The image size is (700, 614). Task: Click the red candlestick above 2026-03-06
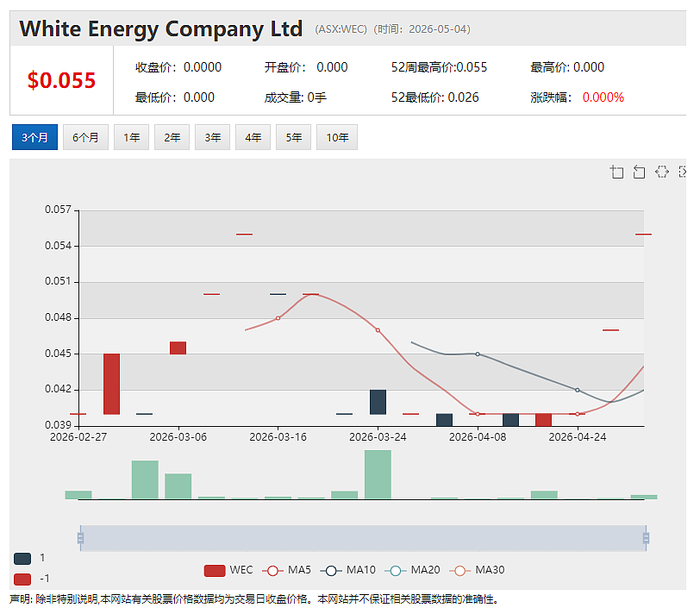pyautogui.click(x=178, y=348)
